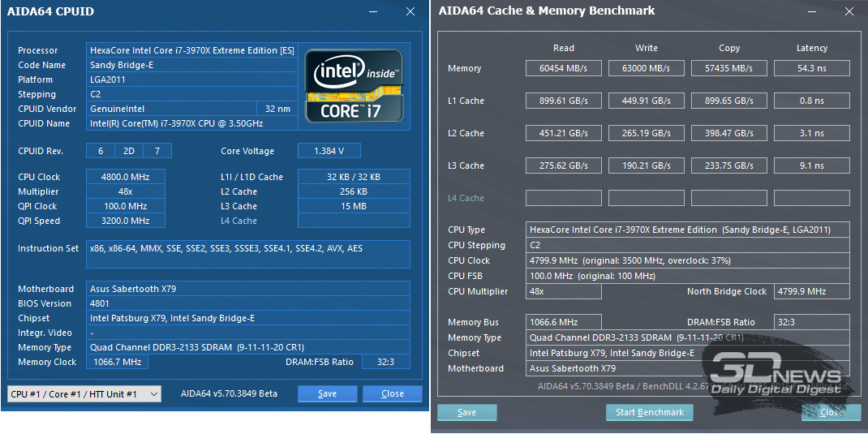Click DRAM:FSB Ratio 32:3 in CPUID window
The image size is (868, 434).
point(386,362)
